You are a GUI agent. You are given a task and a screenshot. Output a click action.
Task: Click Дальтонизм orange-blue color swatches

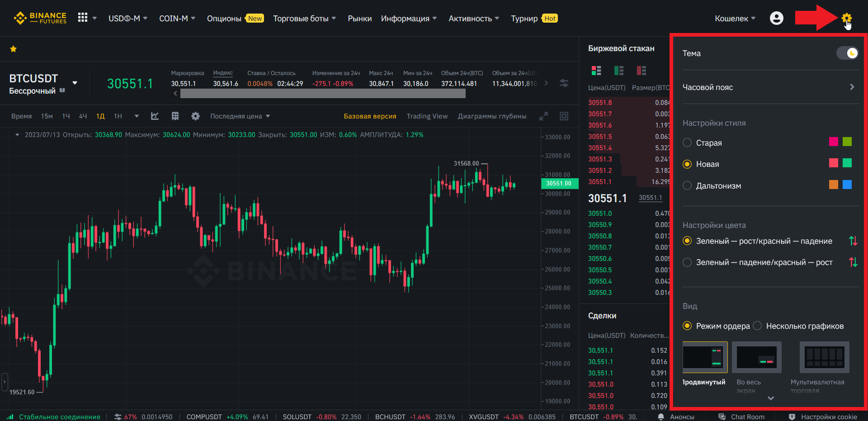pos(840,184)
